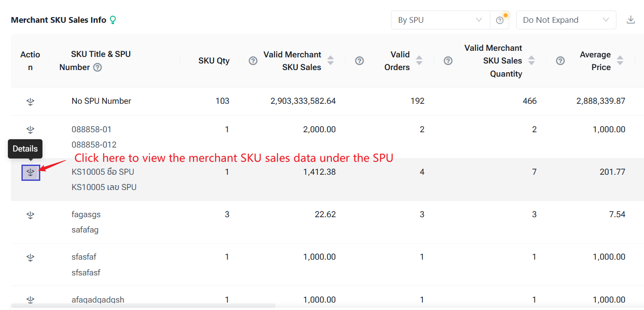The width and height of the screenshot is (644, 310).
Task: Click help icon before Average Price header
Action: pos(560,61)
